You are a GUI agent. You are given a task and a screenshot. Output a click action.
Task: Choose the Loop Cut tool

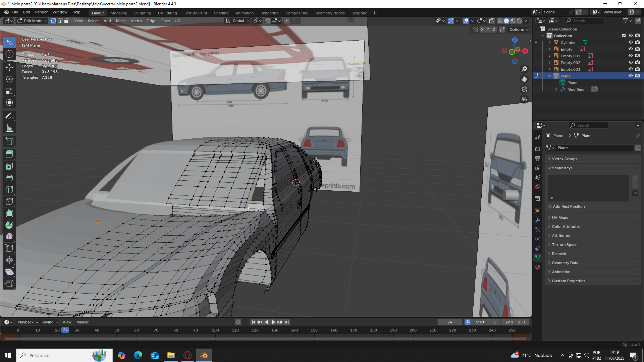click(x=9, y=190)
